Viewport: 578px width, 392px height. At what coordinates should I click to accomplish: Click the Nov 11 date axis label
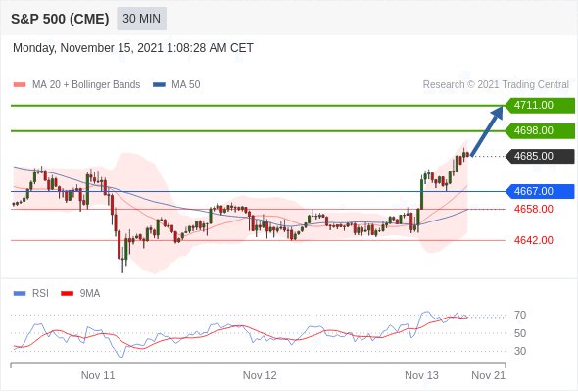point(98,375)
